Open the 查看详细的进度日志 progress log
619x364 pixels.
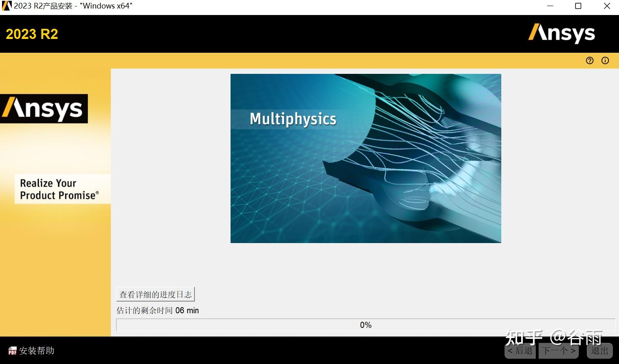pyautogui.click(x=155, y=294)
